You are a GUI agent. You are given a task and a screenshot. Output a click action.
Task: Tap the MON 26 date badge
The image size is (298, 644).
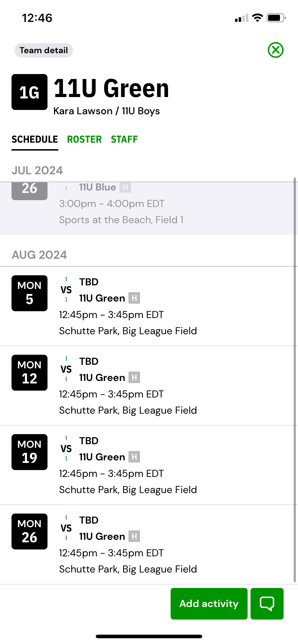coord(30,532)
